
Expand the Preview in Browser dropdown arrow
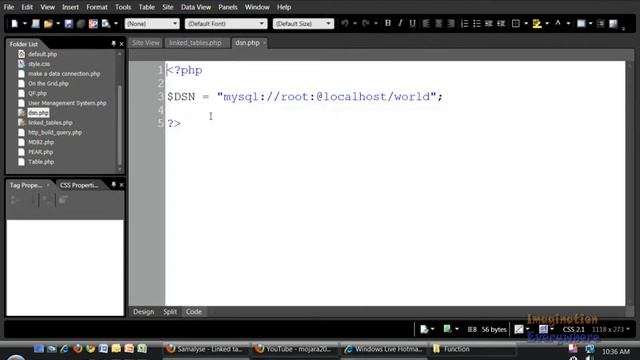tap(116, 24)
